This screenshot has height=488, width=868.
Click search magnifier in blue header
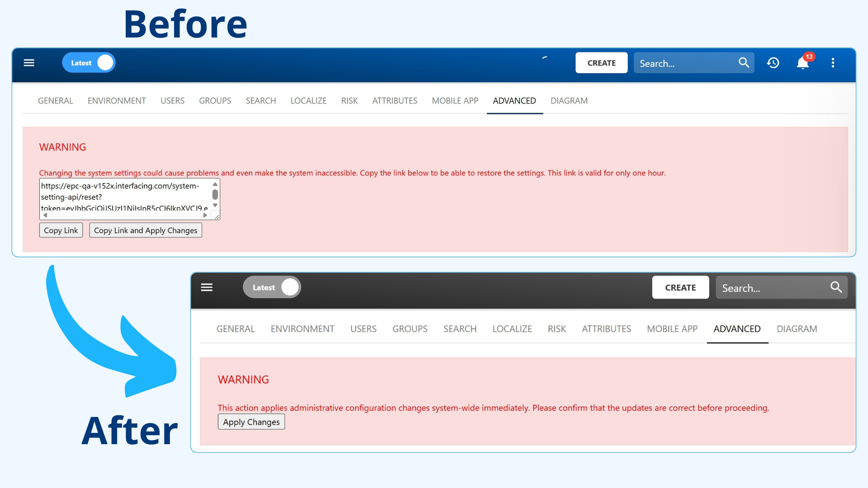point(744,62)
